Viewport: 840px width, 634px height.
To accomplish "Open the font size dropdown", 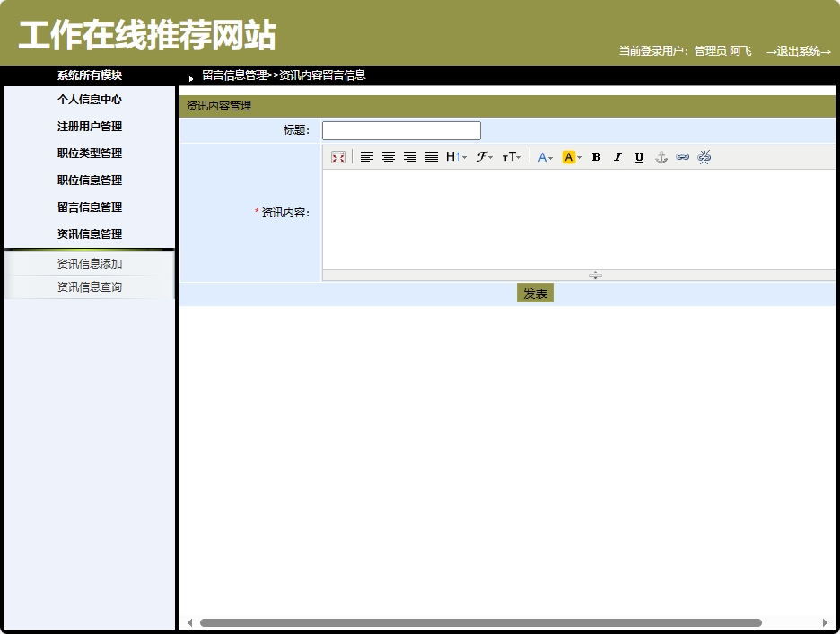I will point(512,157).
